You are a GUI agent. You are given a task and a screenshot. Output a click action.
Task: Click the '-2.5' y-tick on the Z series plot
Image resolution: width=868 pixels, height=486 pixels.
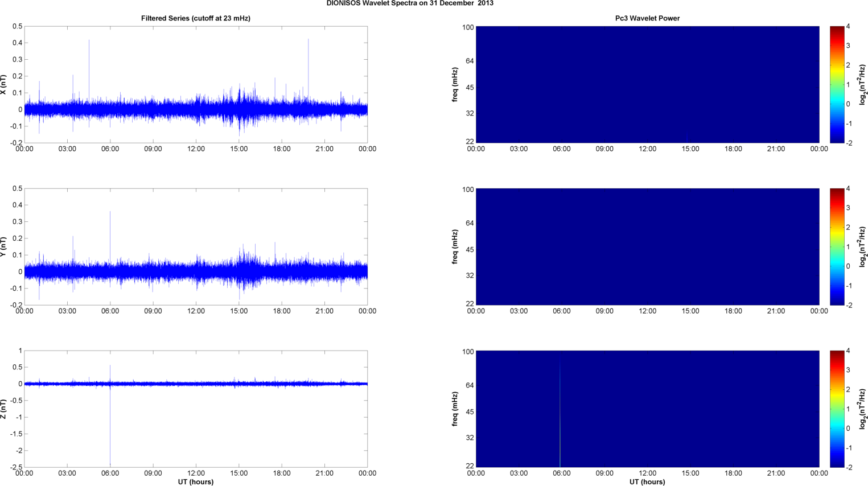tap(15, 468)
